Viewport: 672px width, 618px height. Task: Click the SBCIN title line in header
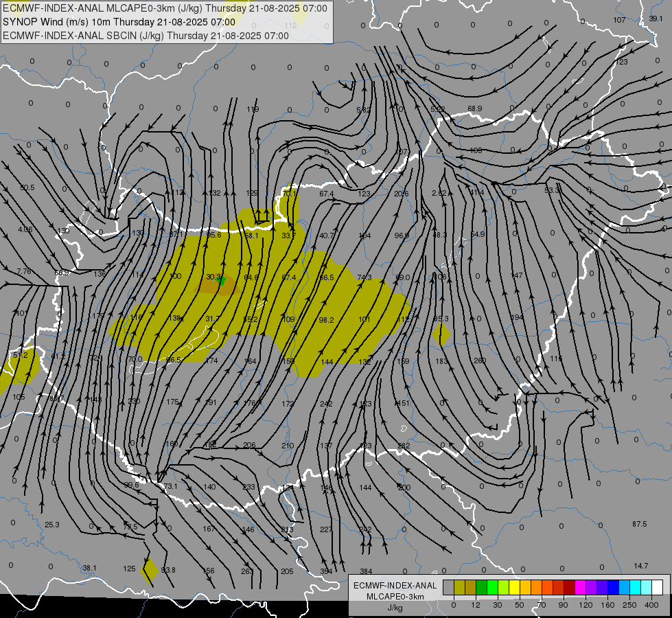(146, 36)
